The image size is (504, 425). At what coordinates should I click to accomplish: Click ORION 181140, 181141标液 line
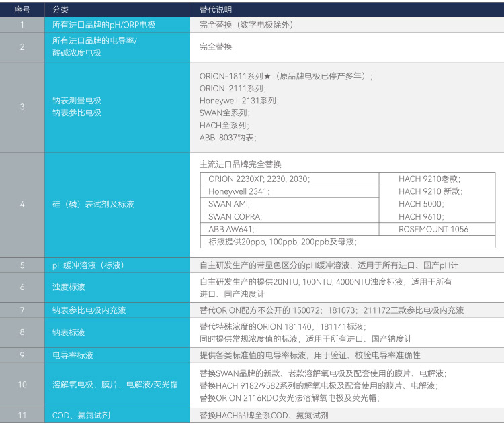click(x=282, y=327)
